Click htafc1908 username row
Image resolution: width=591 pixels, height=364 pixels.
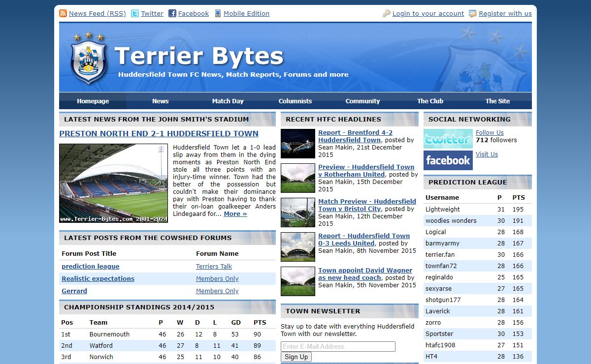pyautogui.click(x=478, y=345)
